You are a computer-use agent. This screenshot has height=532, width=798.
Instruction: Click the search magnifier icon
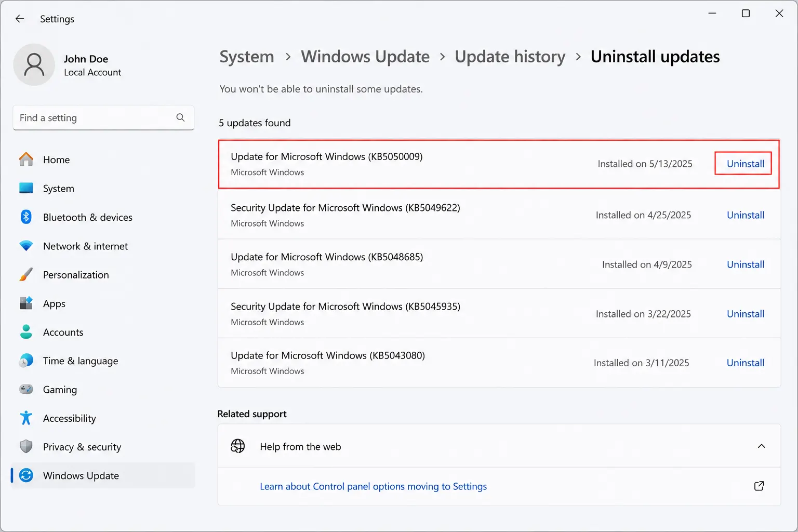pyautogui.click(x=180, y=117)
